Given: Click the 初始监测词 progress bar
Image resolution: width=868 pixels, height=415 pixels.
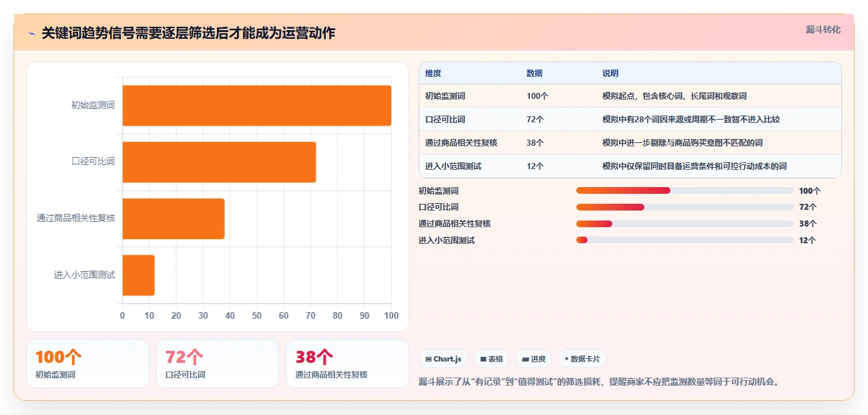Looking at the screenshot, I should (x=685, y=190).
